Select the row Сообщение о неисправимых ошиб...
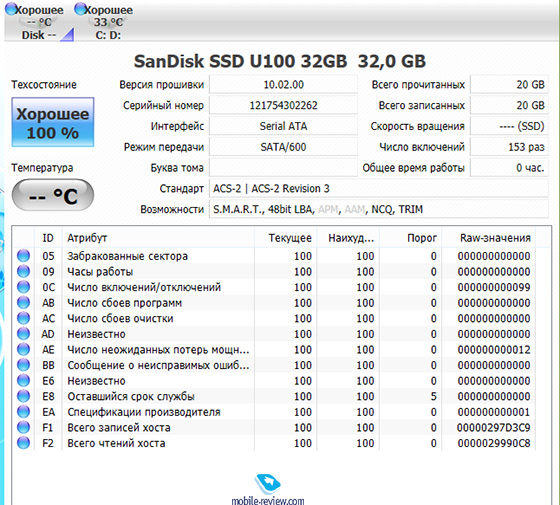Viewport: 560px width, 505px height. click(x=274, y=365)
